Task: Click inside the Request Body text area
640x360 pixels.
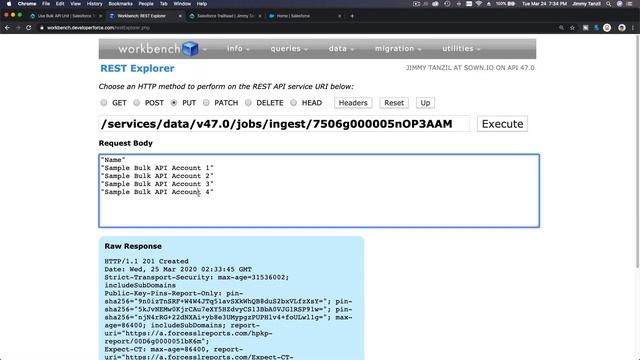Action: click(319, 191)
